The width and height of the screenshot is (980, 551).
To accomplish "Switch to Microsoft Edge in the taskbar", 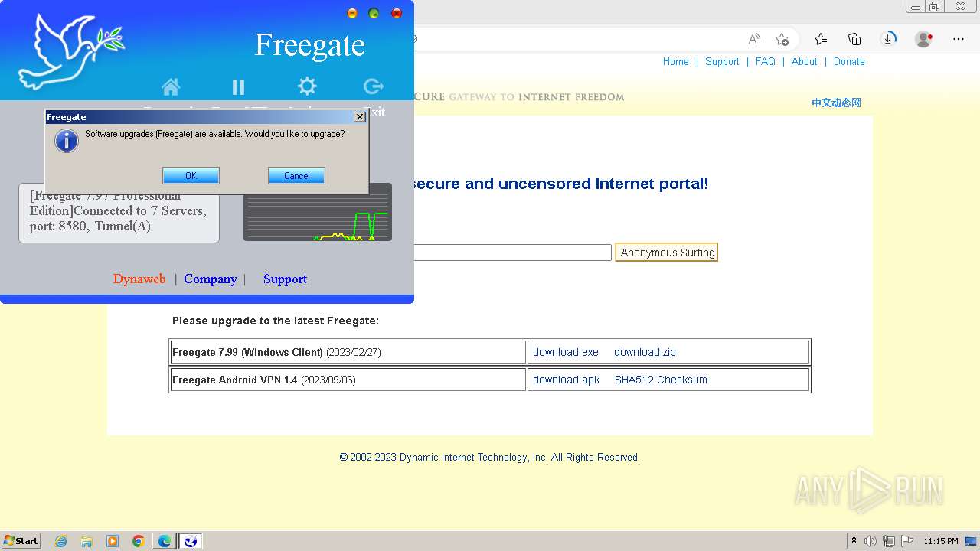I will [x=165, y=541].
